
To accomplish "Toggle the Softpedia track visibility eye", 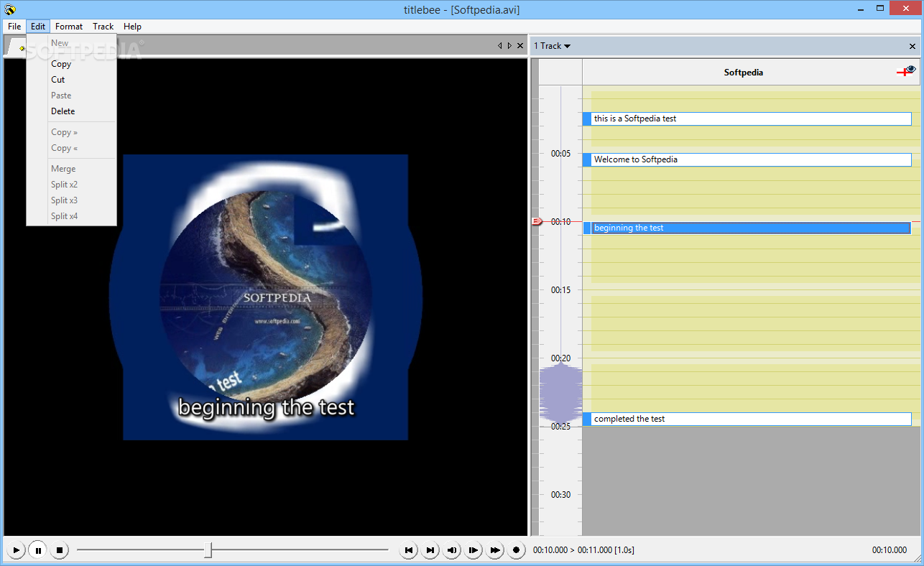I will [911, 69].
